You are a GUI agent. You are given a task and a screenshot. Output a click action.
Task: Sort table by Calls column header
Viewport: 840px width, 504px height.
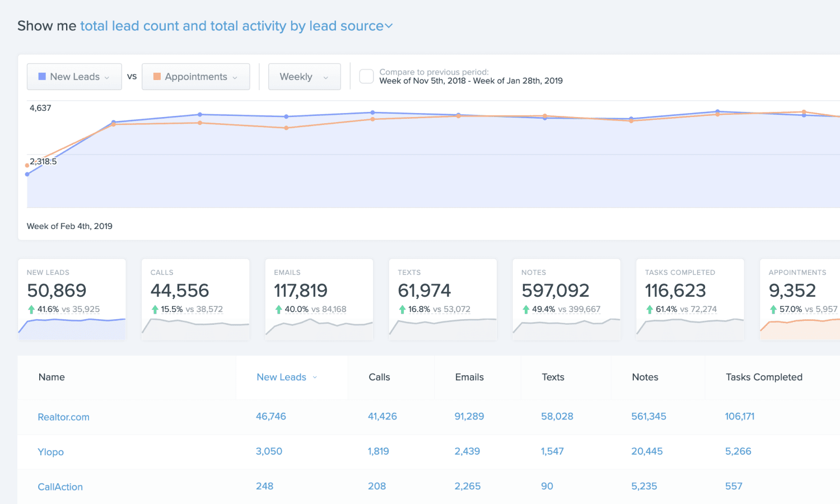click(379, 377)
